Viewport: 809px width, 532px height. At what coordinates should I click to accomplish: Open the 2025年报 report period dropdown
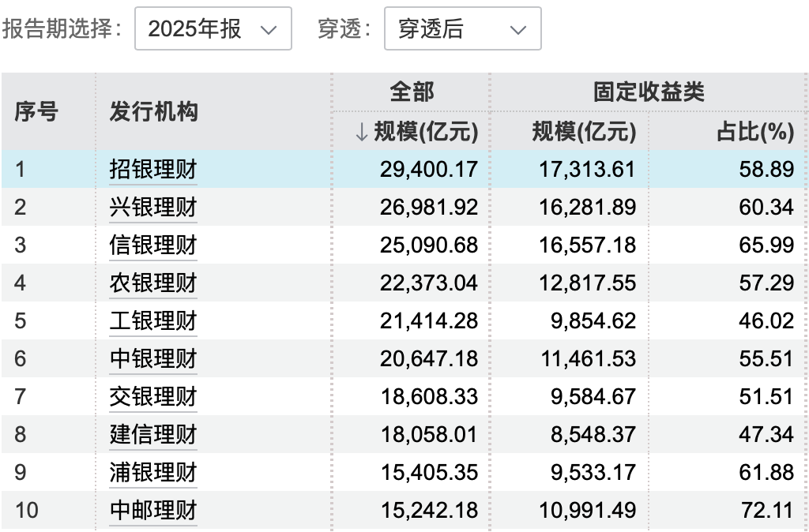pyautogui.click(x=213, y=29)
